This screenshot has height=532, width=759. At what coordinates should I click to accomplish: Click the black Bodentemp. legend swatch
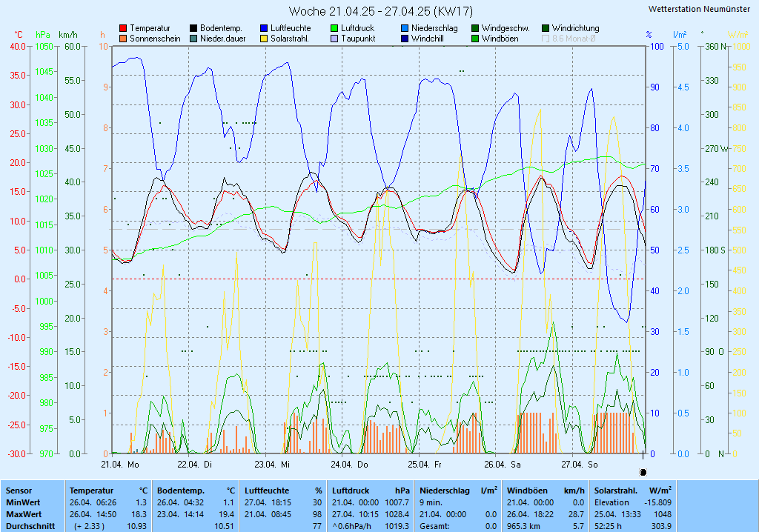193,29
